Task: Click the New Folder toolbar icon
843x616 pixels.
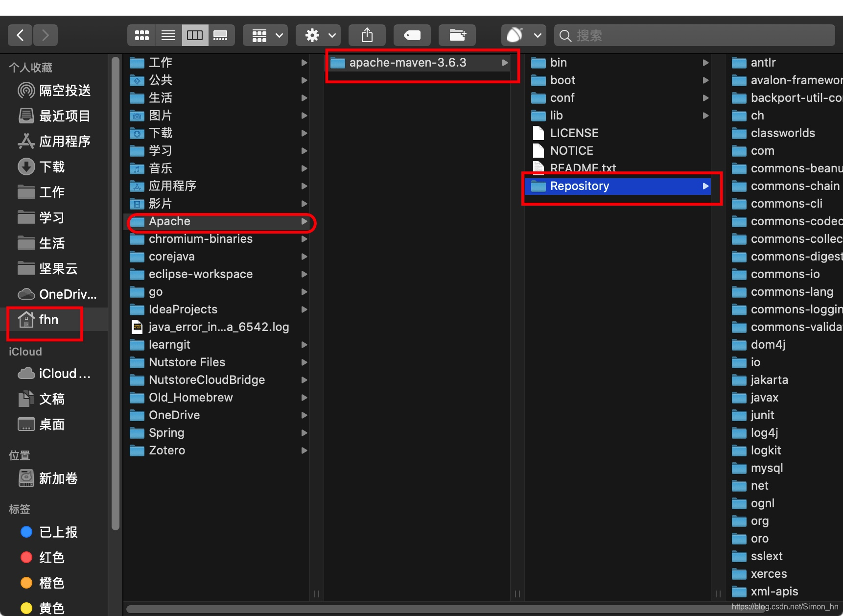Action: coord(457,35)
